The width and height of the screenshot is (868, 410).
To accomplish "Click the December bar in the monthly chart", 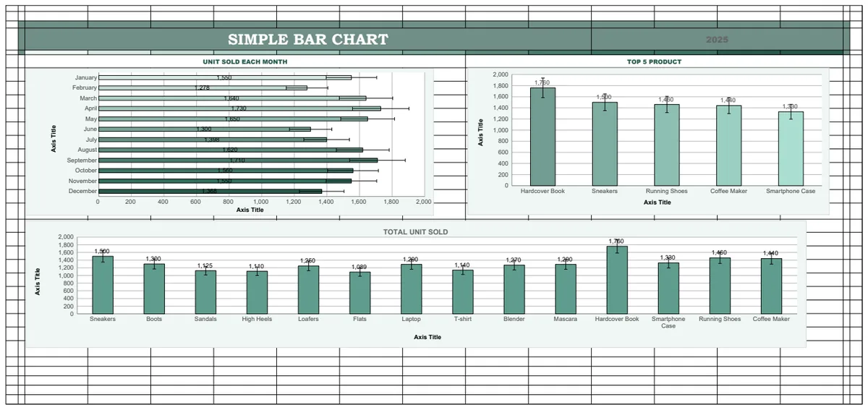I will click(210, 191).
